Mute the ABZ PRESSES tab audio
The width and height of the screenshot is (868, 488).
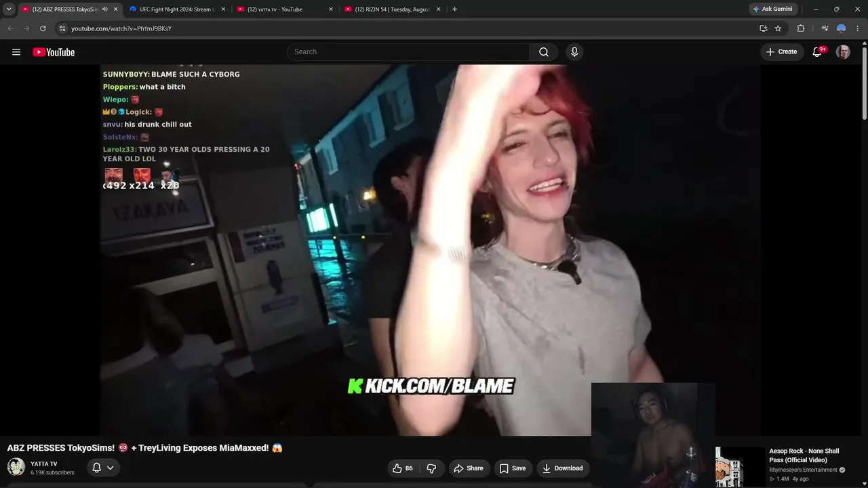click(104, 9)
